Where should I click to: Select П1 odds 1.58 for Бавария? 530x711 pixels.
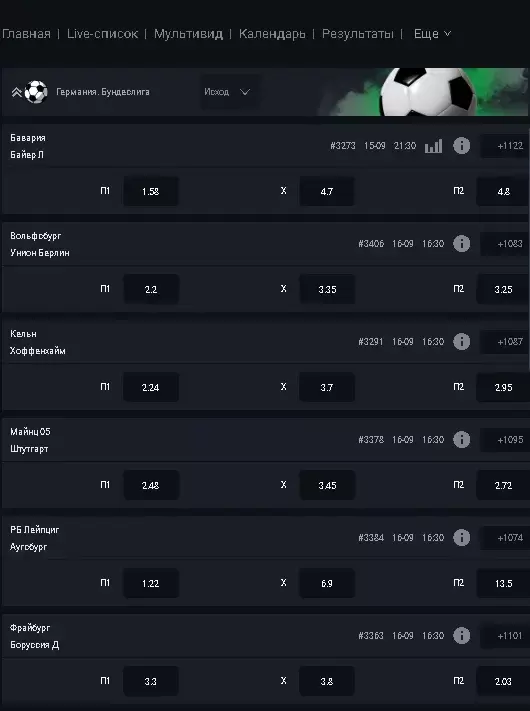[x=151, y=191]
